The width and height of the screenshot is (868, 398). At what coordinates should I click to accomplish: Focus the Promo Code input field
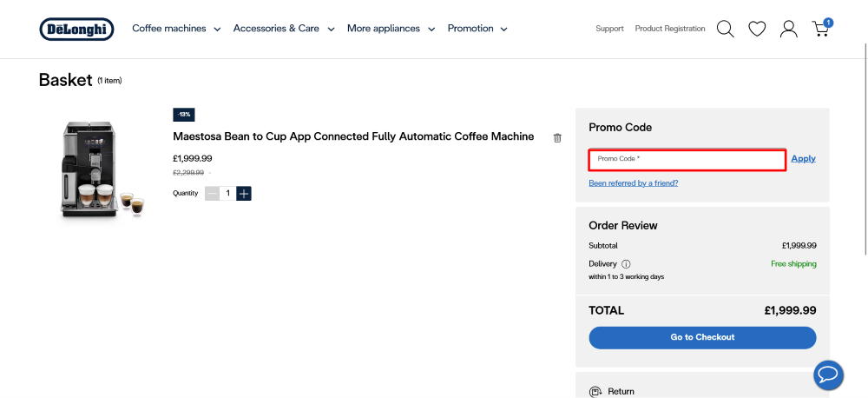pyautogui.click(x=687, y=160)
